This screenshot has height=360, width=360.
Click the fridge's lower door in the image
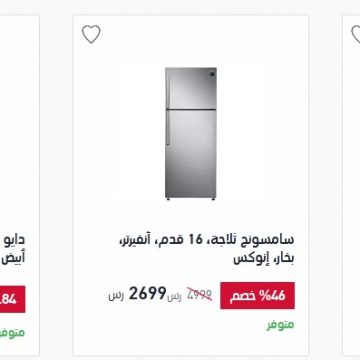pos(191,154)
